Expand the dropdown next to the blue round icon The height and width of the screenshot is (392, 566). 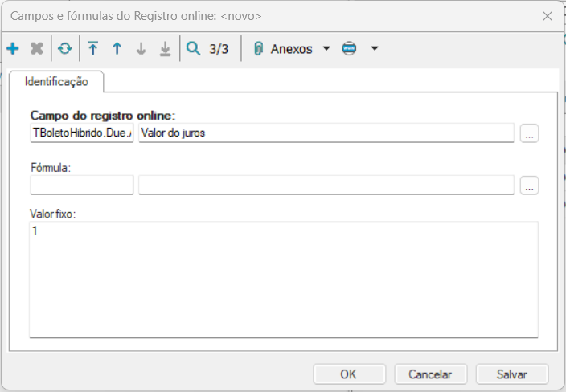(x=375, y=48)
